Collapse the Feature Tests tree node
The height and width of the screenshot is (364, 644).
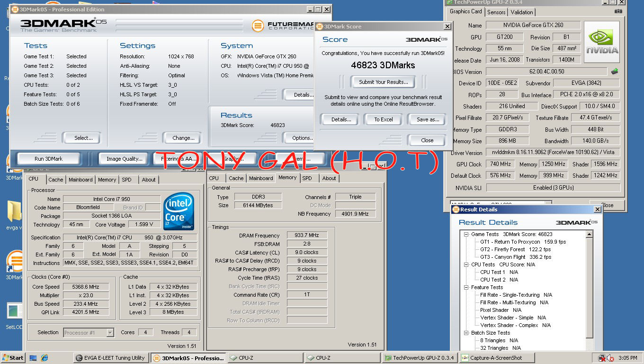(x=466, y=287)
